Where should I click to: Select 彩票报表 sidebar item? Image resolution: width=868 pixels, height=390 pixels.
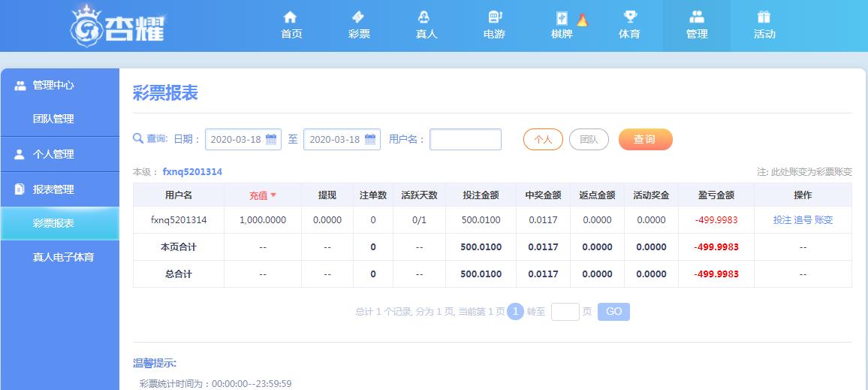click(60, 223)
